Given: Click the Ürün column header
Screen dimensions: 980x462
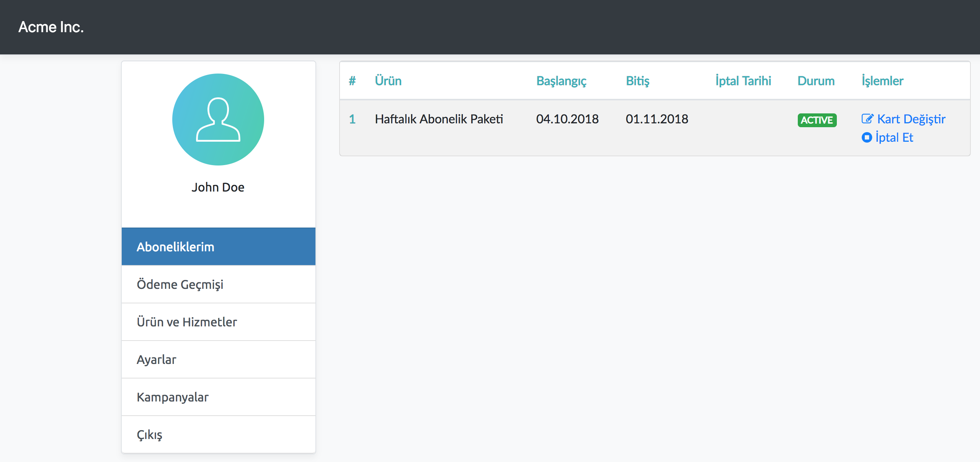Looking at the screenshot, I should click(388, 80).
